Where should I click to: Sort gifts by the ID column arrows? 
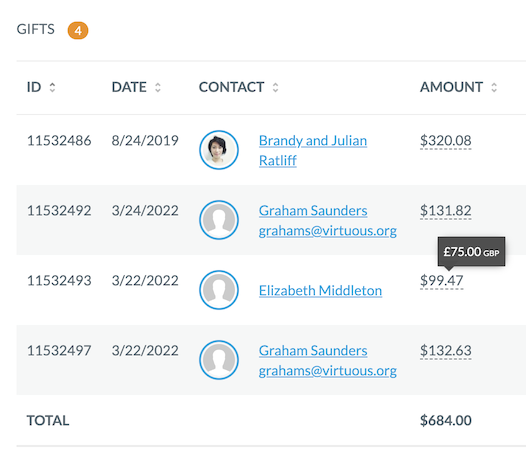point(52,88)
